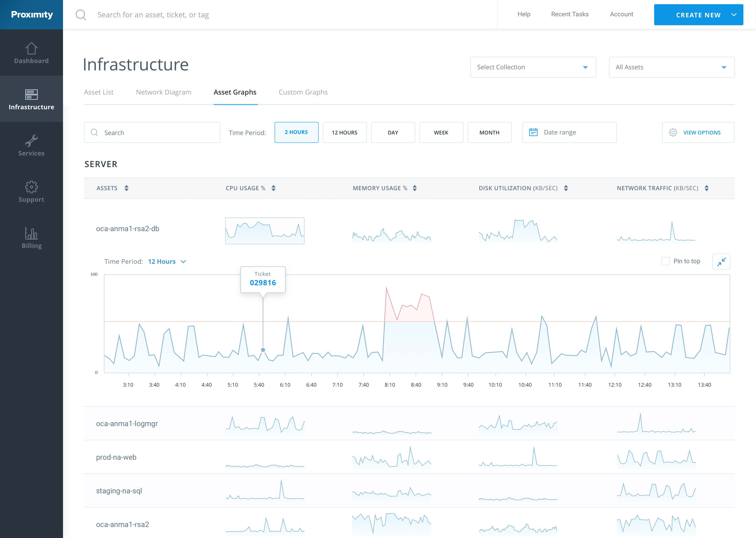Sort the Assets column
Screen dimensions: 756x538
point(127,188)
